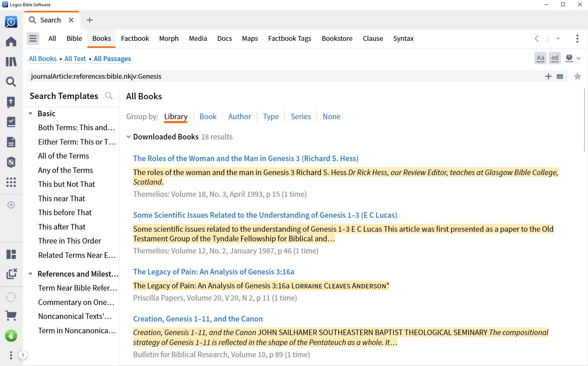Open the history dropdown arrow
Viewport: 588px width, 366px height.
coord(558,38)
